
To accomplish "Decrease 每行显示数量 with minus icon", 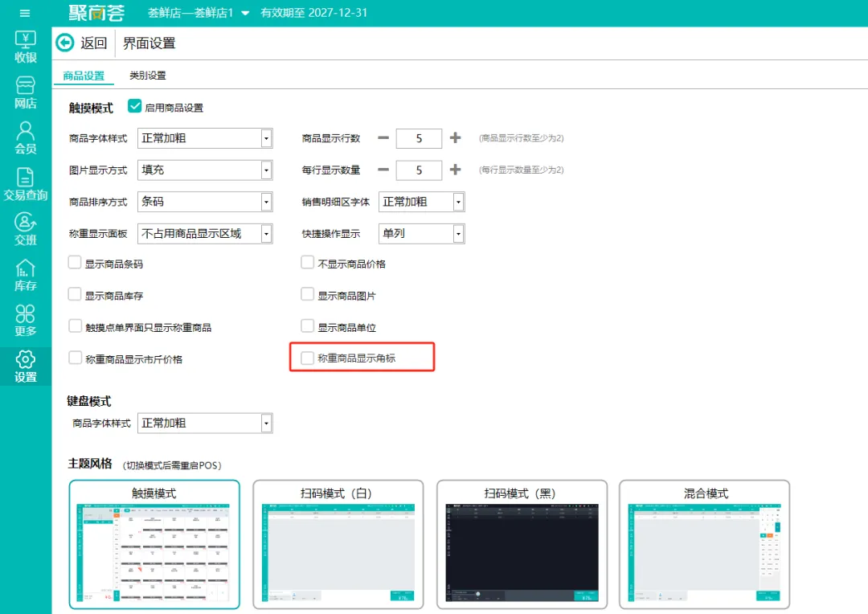I will coord(383,170).
